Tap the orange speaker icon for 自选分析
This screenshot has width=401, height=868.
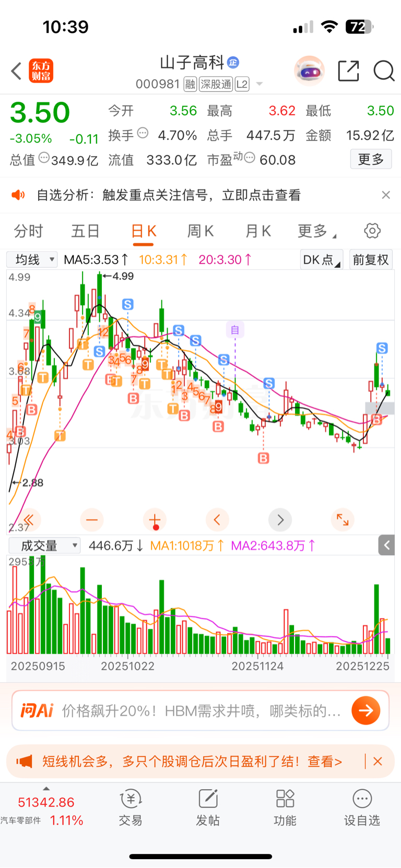pos(18,195)
